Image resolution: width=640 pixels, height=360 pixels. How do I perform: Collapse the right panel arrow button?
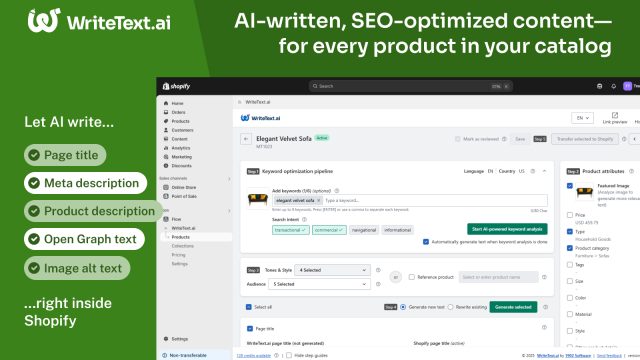pyautogui.click(x=635, y=139)
